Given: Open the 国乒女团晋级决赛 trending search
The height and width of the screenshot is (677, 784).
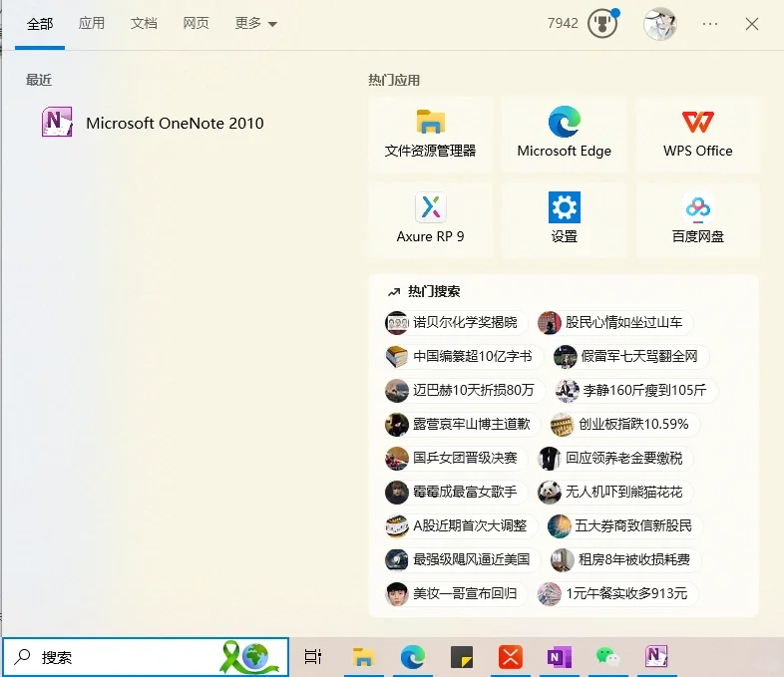Looking at the screenshot, I should 456,459.
